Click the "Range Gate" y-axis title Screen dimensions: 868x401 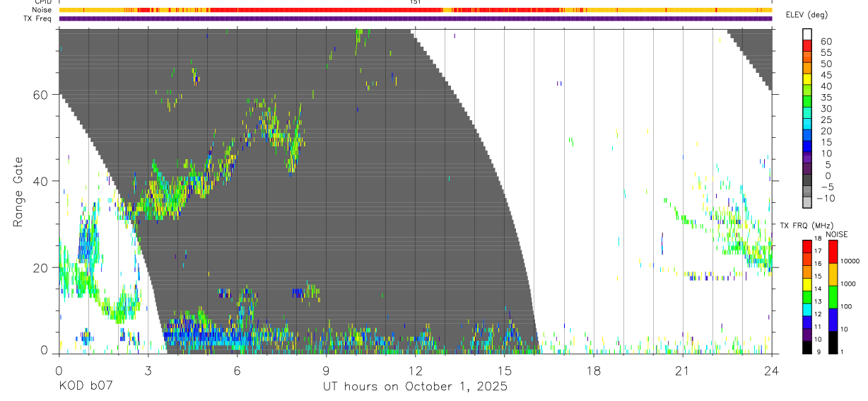pos(18,191)
